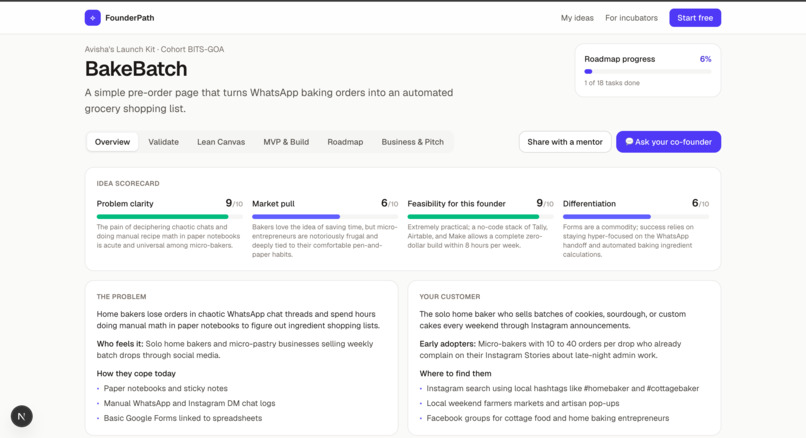Click the Start free button
The height and width of the screenshot is (438, 806).
click(x=695, y=17)
